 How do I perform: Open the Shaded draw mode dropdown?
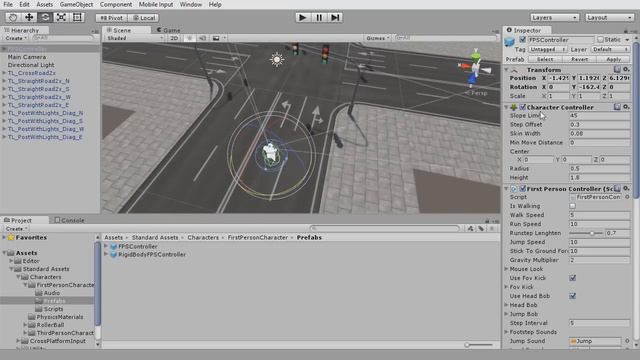[x=134, y=38]
